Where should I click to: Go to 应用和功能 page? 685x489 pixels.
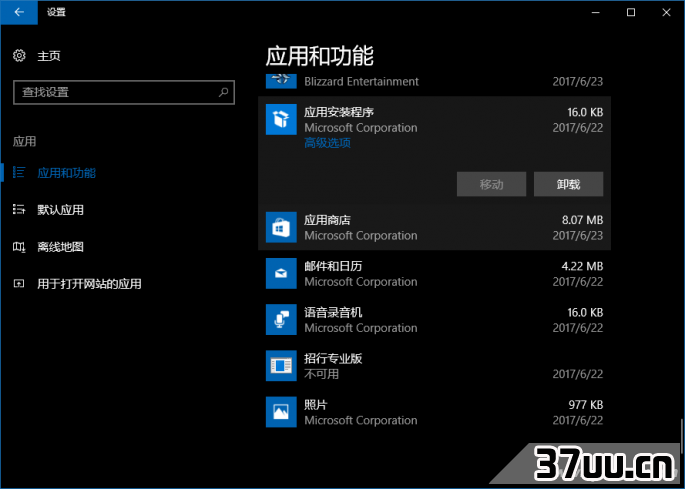(66, 173)
